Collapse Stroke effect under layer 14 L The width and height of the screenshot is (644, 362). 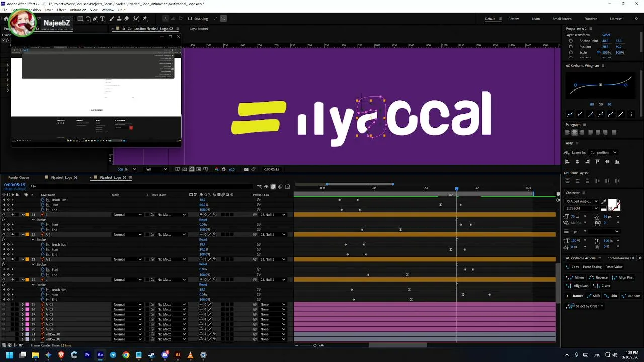pyautogui.click(x=33, y=285)
